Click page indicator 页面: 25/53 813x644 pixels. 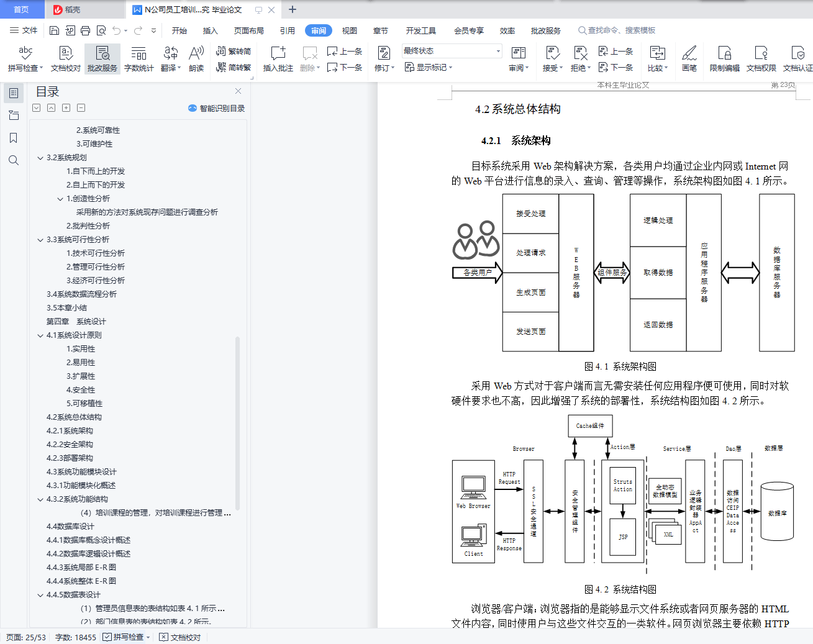click(x=26, y=637)
